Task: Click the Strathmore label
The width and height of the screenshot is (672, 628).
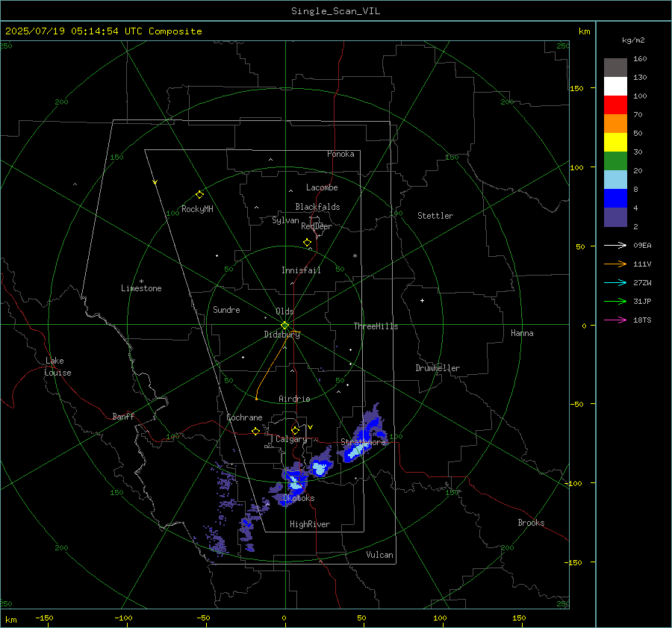Action: pyautogui.click(x=363, y=442)
